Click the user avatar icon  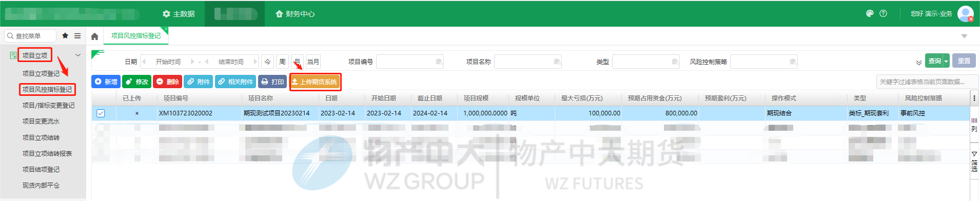965,14
